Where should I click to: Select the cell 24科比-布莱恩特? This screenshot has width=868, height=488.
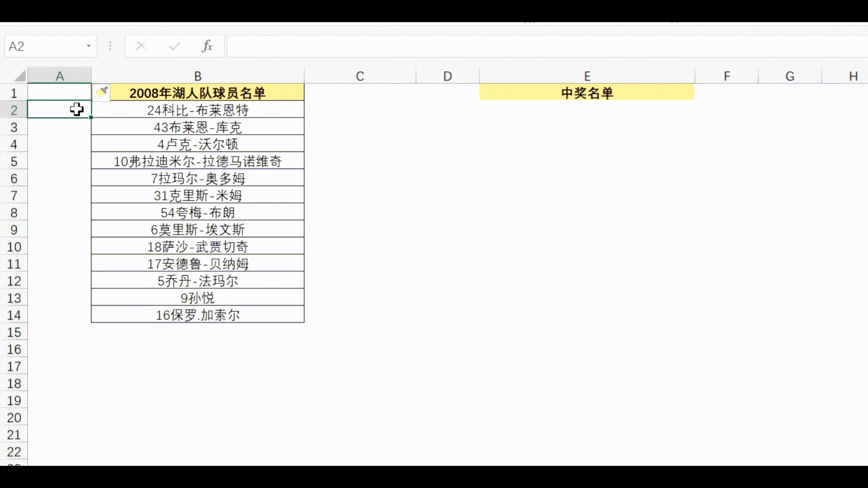pyautogui.click(x=198, y=110)
